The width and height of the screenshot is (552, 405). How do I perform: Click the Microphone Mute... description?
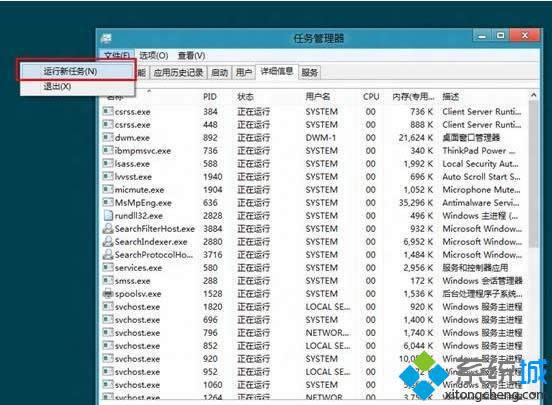[x=481, y=190]
